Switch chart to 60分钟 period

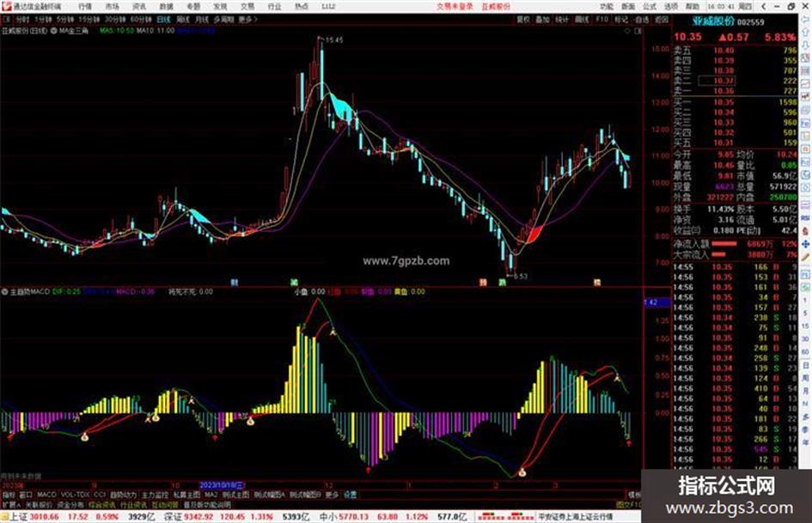click(140, 19)
